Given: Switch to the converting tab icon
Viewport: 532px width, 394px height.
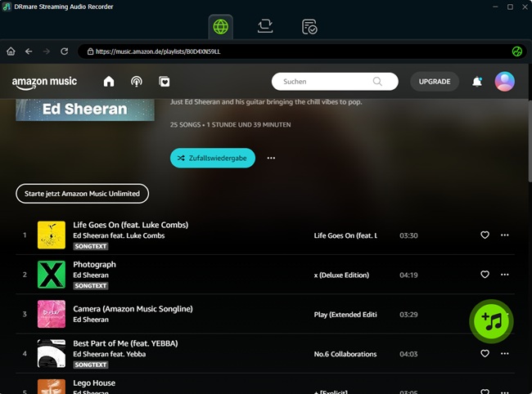Looking at the screenshot, I should point(265,26).
